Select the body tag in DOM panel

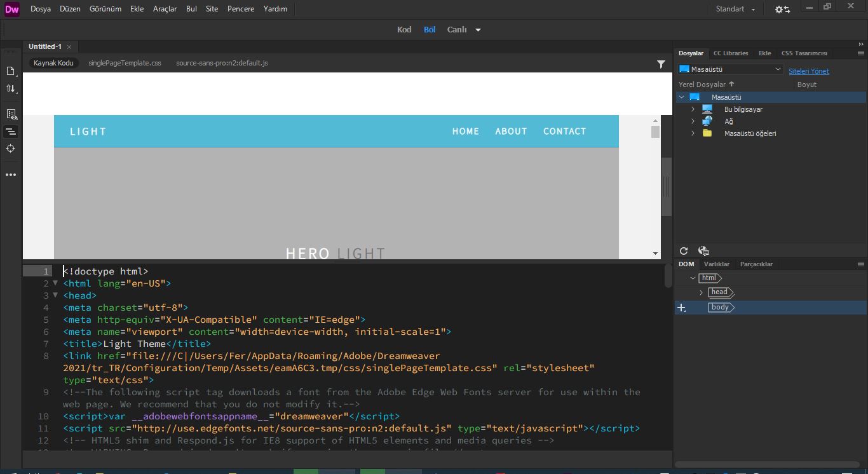[x=721, y=308]
